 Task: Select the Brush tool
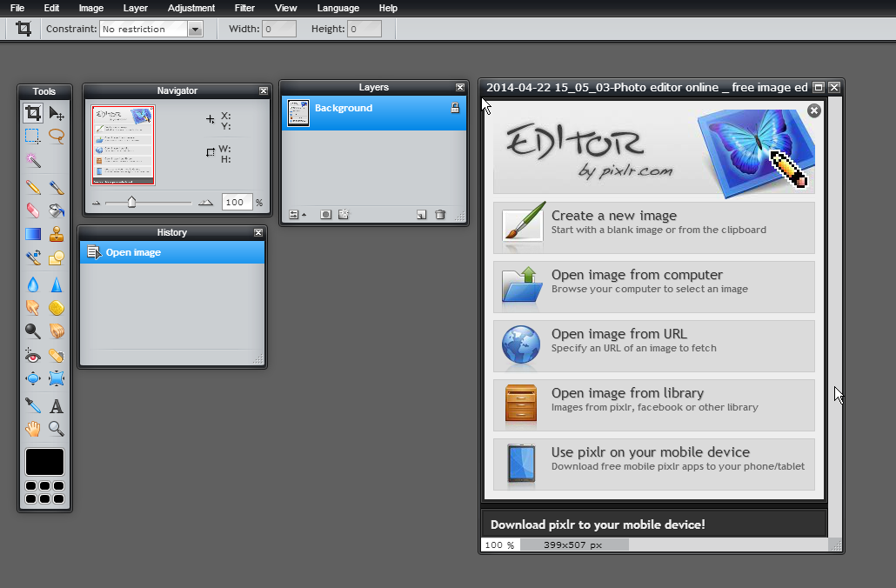[56, 187]
